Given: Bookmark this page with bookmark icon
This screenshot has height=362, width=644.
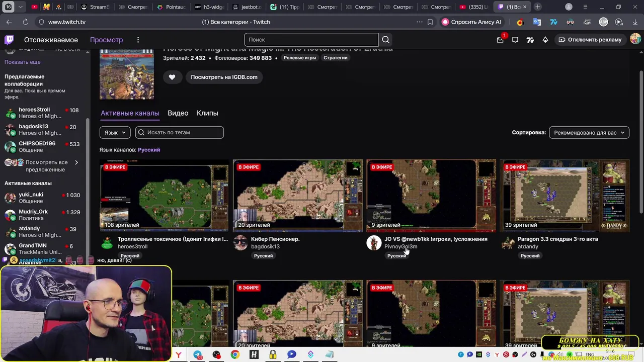Looking at the screenshot, I should click(x=430, y=22).
